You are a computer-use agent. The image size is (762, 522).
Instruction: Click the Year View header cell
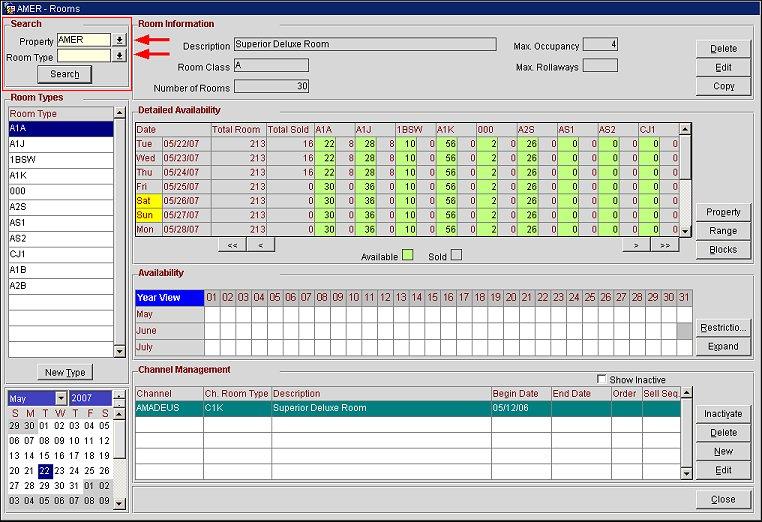pos(168,297)
